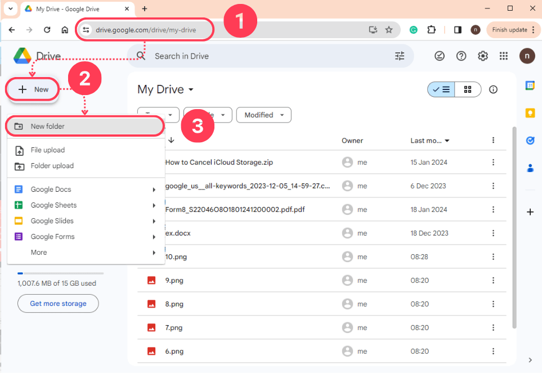
Task: Open the Modified filter dropdown
Action: pyautogui.click(x=263, y=115)
